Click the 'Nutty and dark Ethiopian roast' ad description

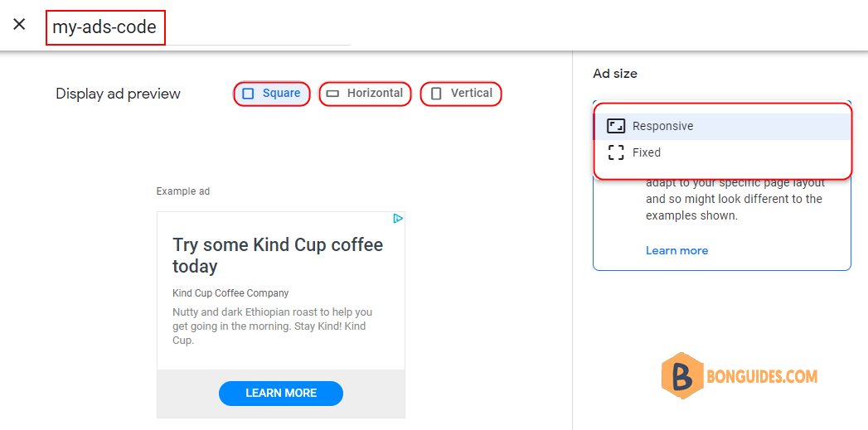tap(273, 326)
